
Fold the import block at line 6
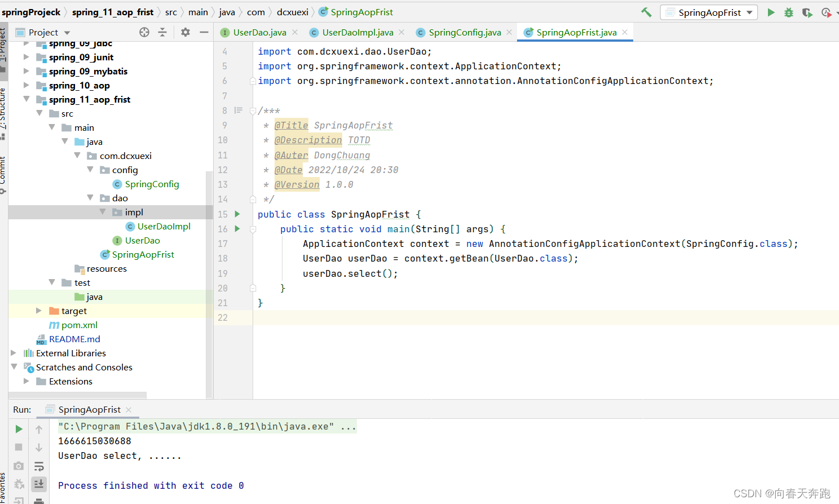[253, 81]
